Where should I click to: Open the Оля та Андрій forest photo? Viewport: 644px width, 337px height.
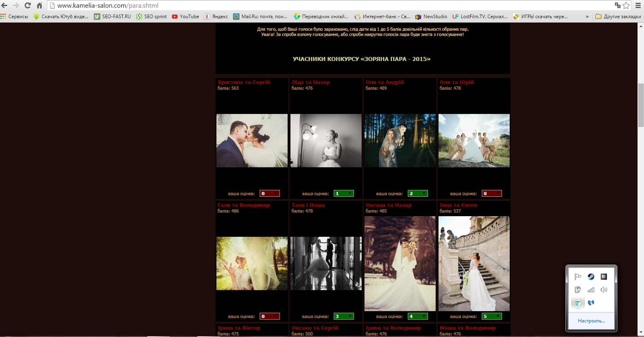[x=400, y=141]
